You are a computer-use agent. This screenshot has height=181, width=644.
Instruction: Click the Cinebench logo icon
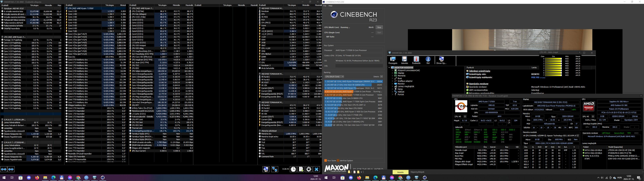[x=334, y=15]
